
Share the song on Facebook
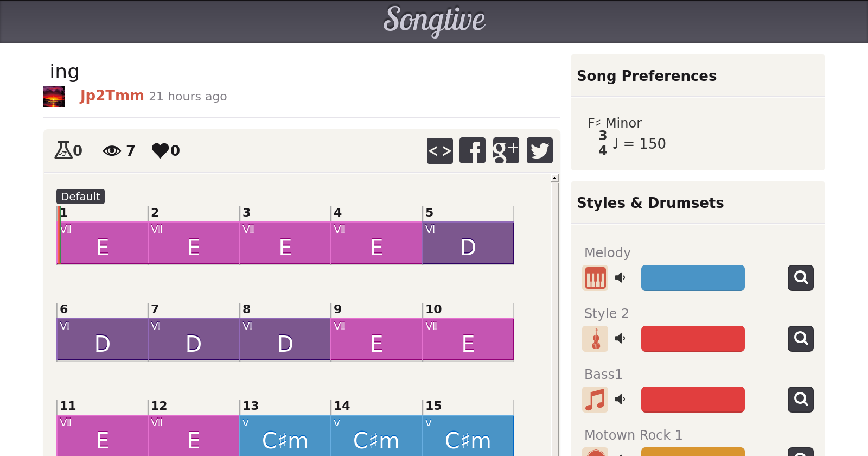point(473,150)
